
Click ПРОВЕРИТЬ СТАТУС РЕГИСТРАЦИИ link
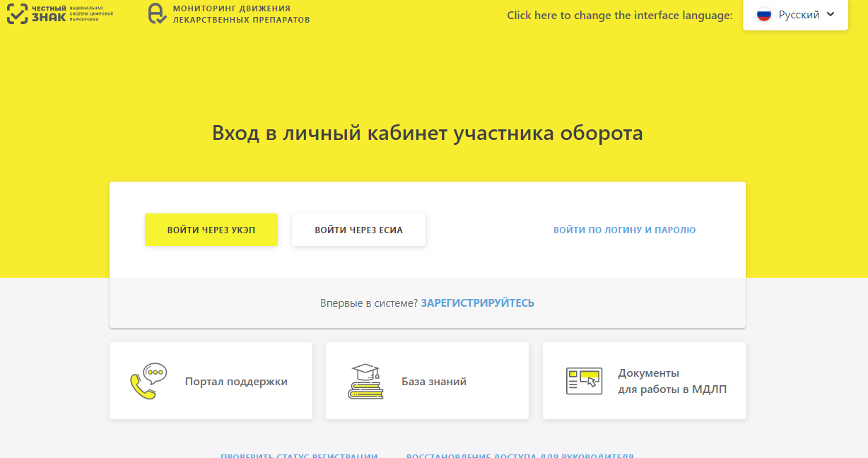click(x=299, y=455)
